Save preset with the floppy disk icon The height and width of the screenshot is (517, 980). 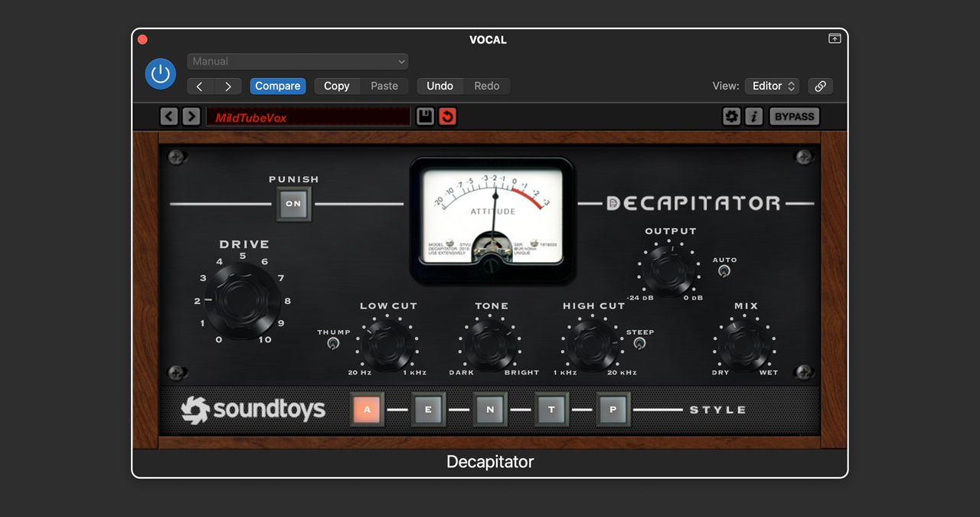(x=426, y=116)
